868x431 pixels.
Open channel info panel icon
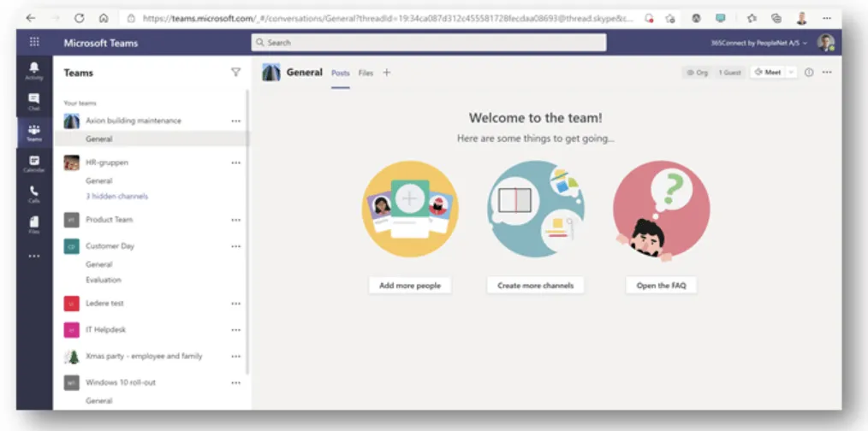[809, 73]
